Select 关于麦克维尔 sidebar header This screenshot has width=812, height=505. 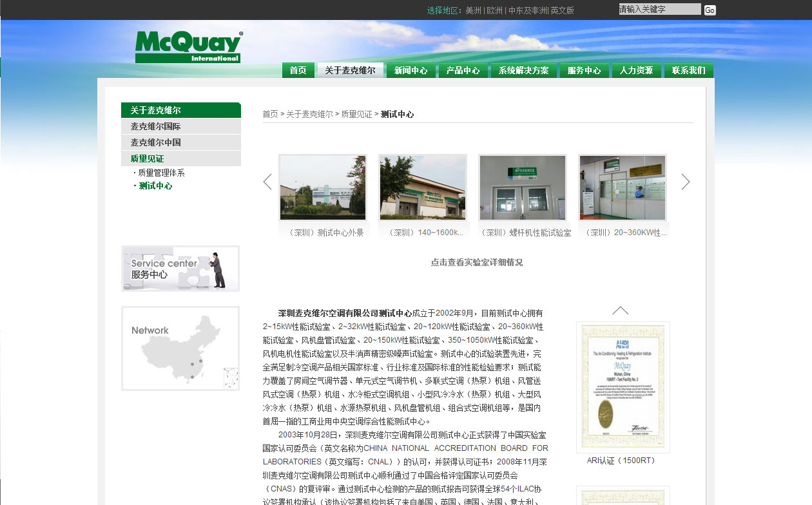point(181,110)
